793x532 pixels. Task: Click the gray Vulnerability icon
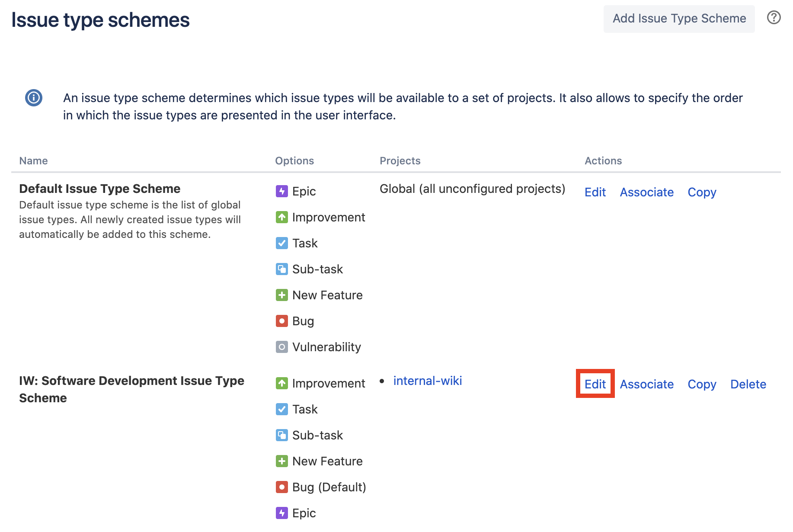coord(282,347)
